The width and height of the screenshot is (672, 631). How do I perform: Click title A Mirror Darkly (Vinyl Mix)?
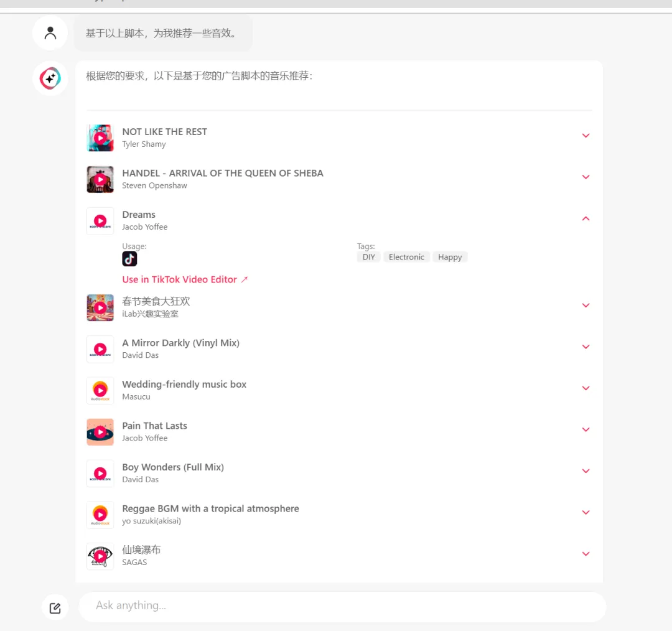[181, 343]
